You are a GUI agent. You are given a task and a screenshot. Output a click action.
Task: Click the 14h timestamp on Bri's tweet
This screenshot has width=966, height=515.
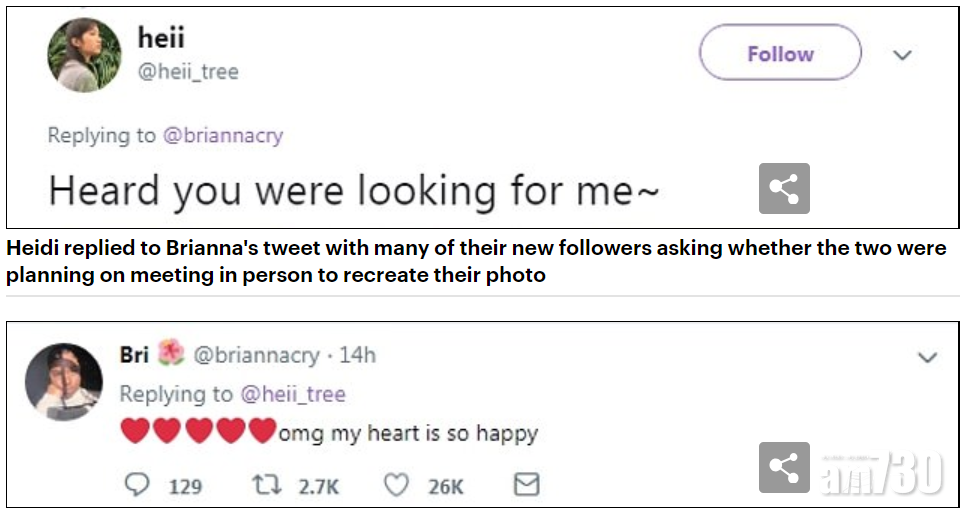coord(357,355)
